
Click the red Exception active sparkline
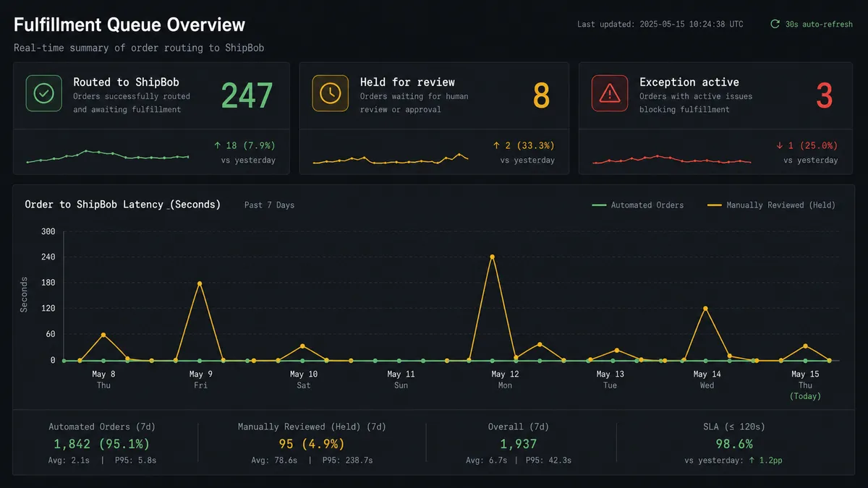pyautogui.click(x=672, y=159)
